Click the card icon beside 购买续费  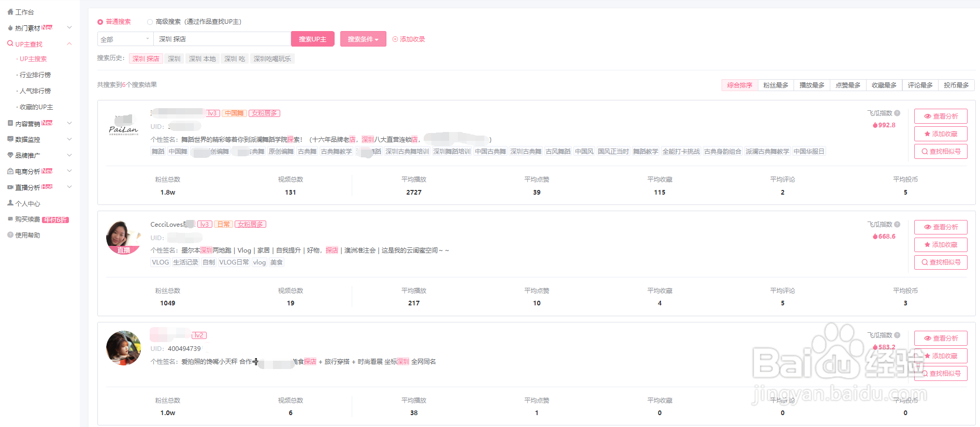coord(10,219)
